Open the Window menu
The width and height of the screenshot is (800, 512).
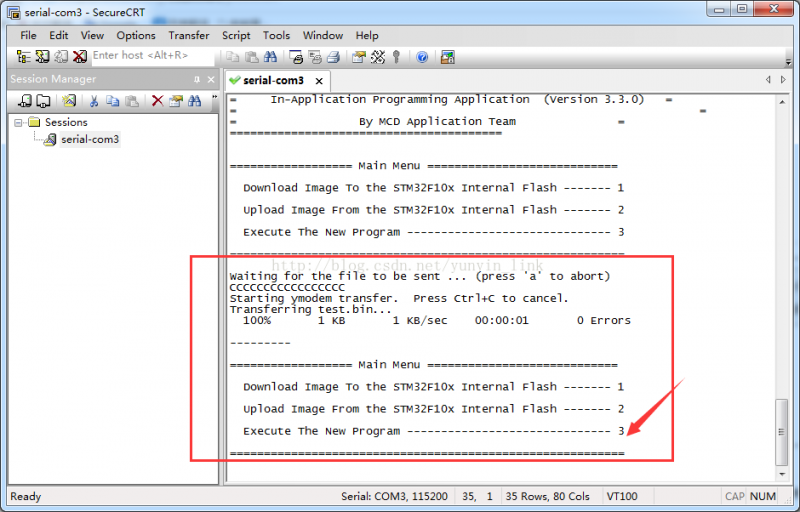tap(323, 35)
